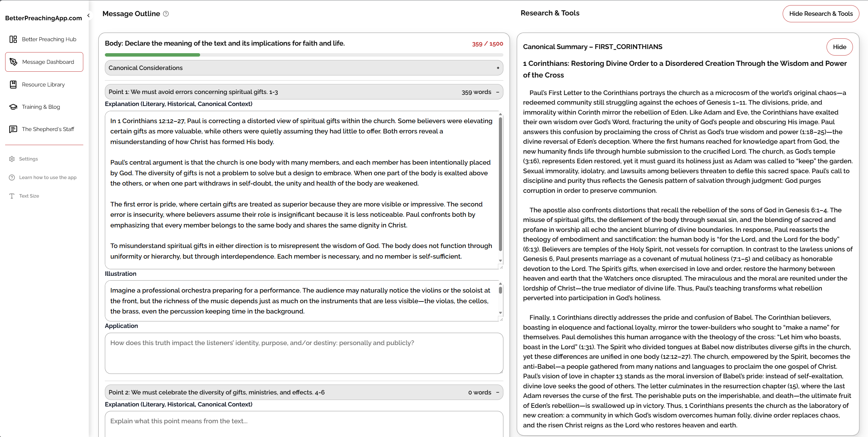Click the BetterPreachingApp.com header link

(x=44, y=18)
